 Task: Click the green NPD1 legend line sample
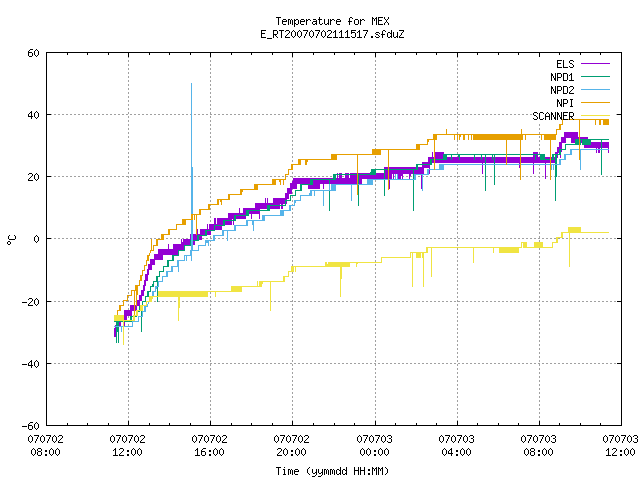pos(595,76)
